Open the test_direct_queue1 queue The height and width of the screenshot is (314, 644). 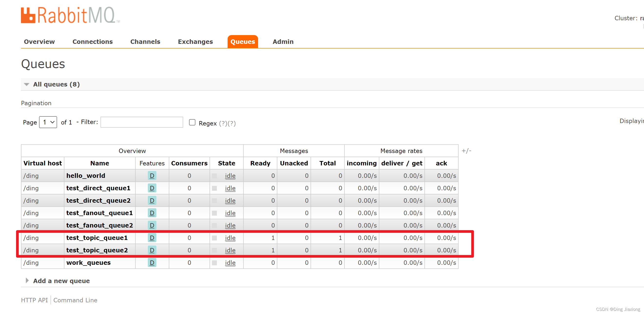(x=98, y=188)
